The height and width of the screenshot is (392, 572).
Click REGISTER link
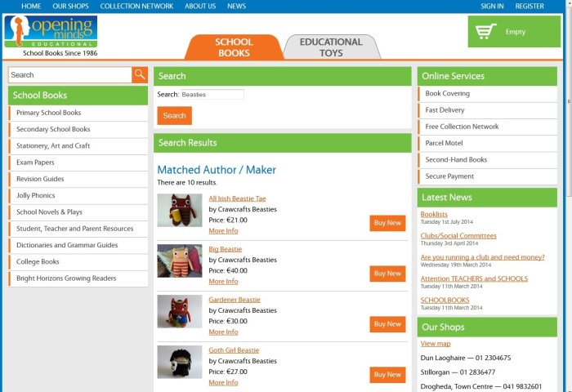pyautogui.click(x=530, y=7)
